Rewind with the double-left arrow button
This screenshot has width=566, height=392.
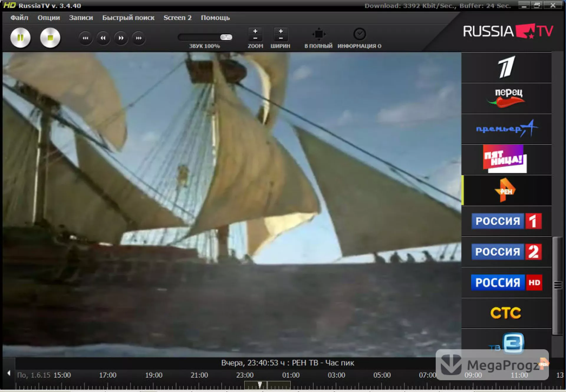pos(103,38)
